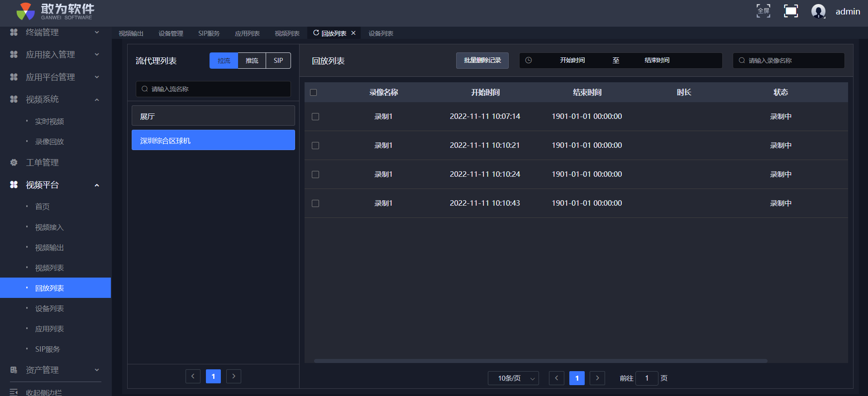Click the refresh icon on 回放列表 tab
Viewport: 868px width, 396px height.
coord(316,33)
